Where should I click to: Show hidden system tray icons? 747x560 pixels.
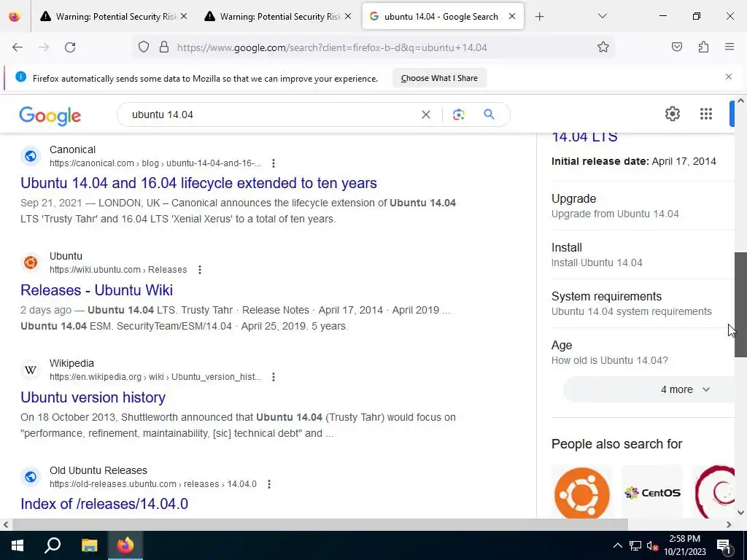(617, 545)
